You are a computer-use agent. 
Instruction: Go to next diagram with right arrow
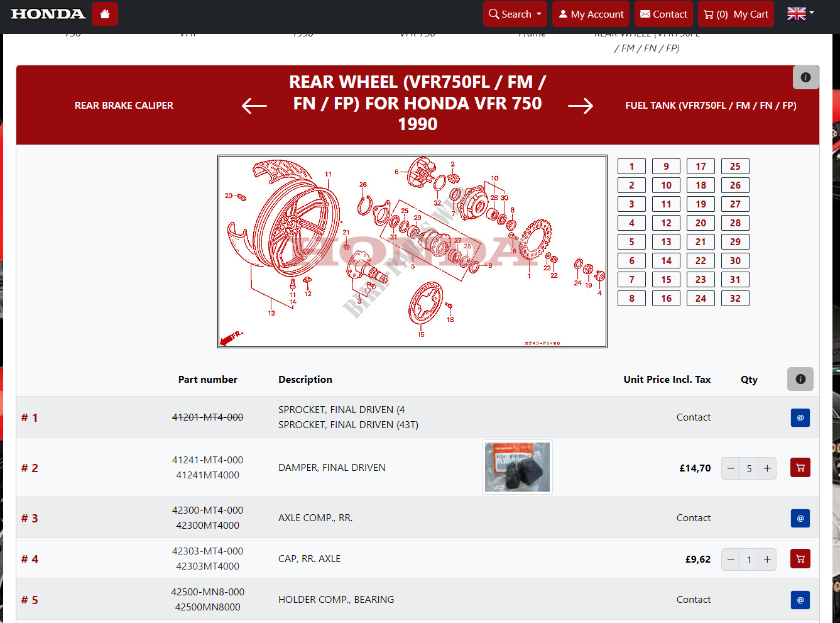pos(581,106)
